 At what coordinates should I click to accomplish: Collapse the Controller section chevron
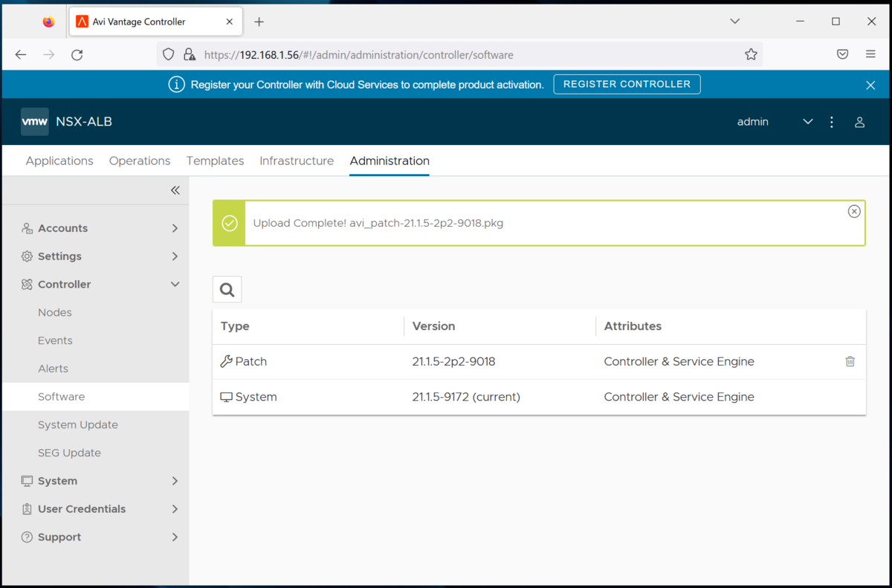tap(175, 285)
